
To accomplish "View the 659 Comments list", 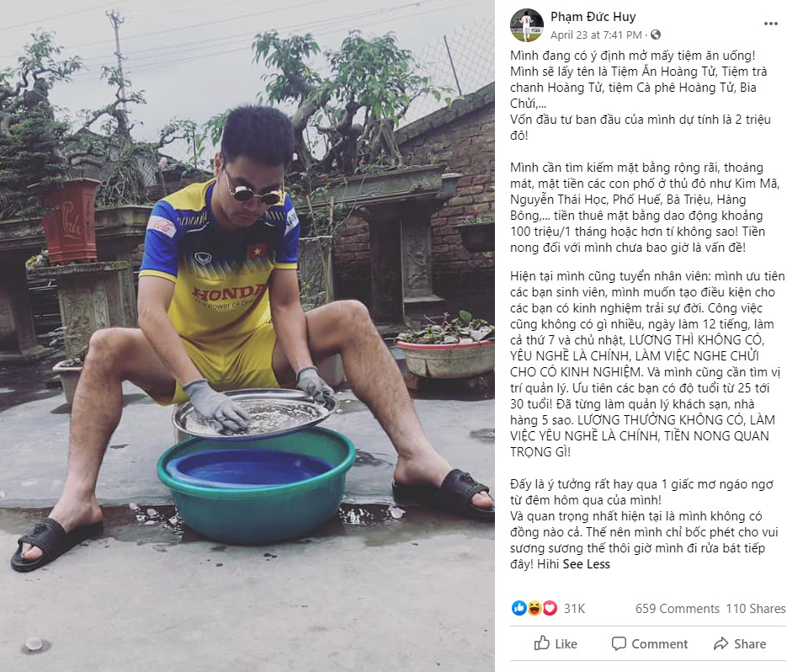I will 677,609.
